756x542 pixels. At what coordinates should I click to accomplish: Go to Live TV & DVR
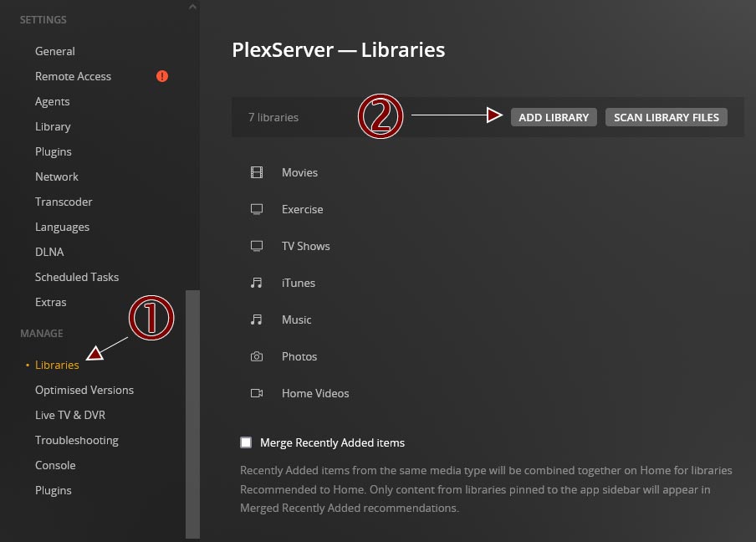(70, 415)
